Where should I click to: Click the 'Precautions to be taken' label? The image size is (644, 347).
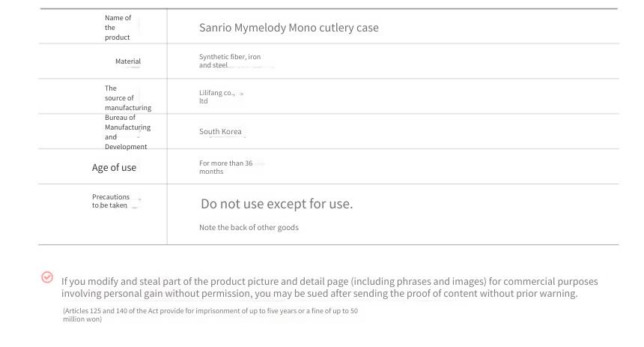(111, 201)
